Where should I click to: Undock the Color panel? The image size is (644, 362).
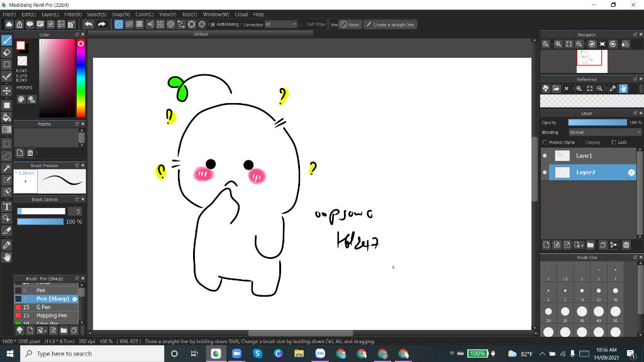[x=77, y=35]
